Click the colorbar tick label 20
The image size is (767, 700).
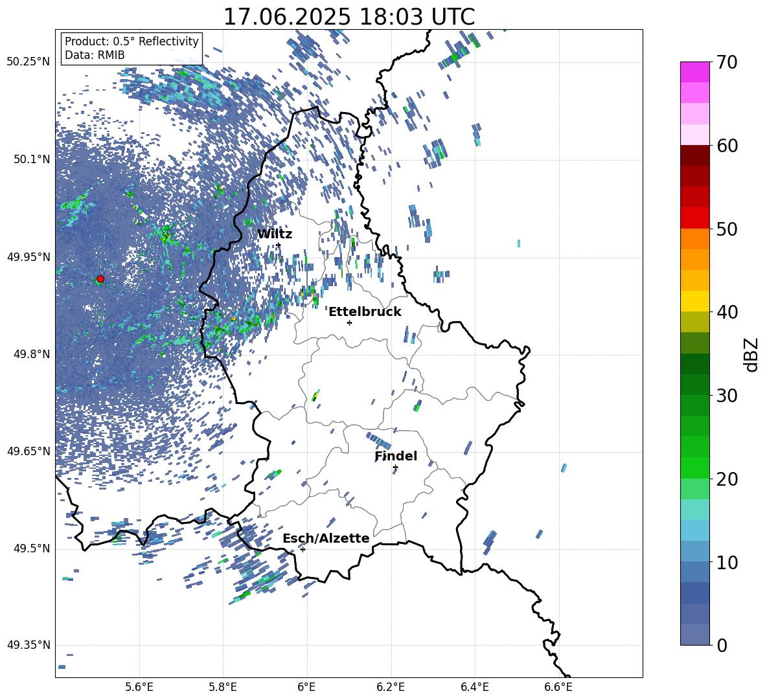point(727,479)
